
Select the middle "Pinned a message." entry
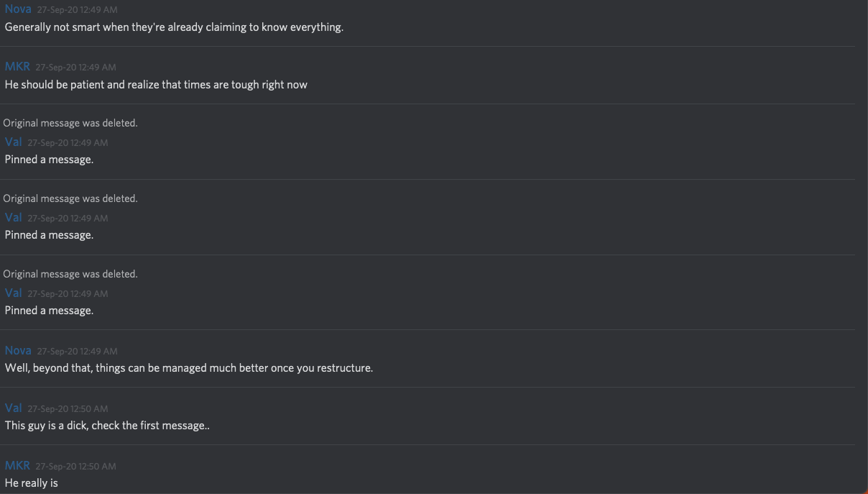pyautogui.click(x=49, y=235)
